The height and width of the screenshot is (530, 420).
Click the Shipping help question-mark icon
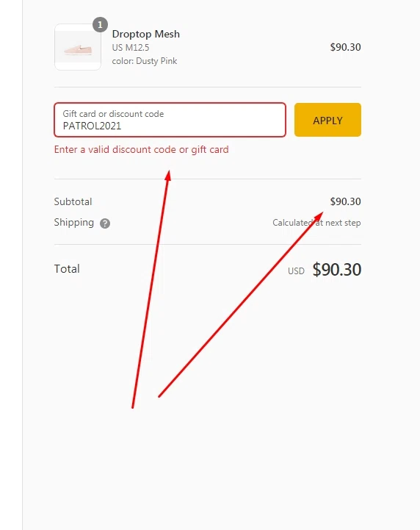point(105,223)
